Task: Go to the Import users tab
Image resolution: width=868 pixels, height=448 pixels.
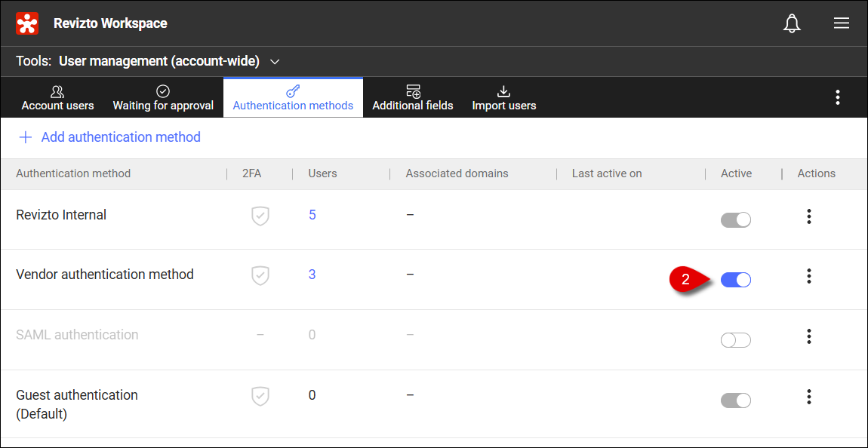Action: [x=503, y=98]
